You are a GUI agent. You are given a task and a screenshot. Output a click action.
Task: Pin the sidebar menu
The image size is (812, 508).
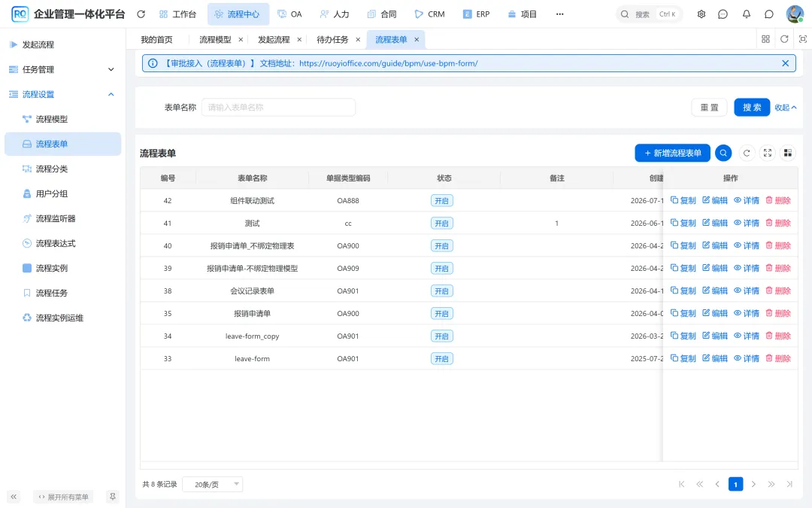(x=112, y=497)
